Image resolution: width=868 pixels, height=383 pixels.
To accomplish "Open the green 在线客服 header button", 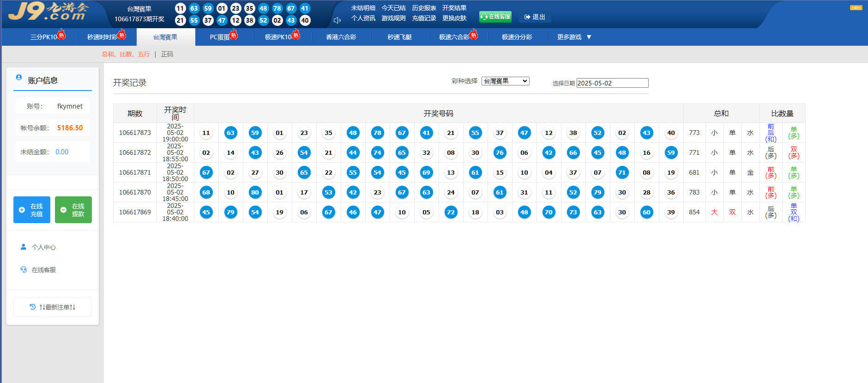I will pos(495,17).
